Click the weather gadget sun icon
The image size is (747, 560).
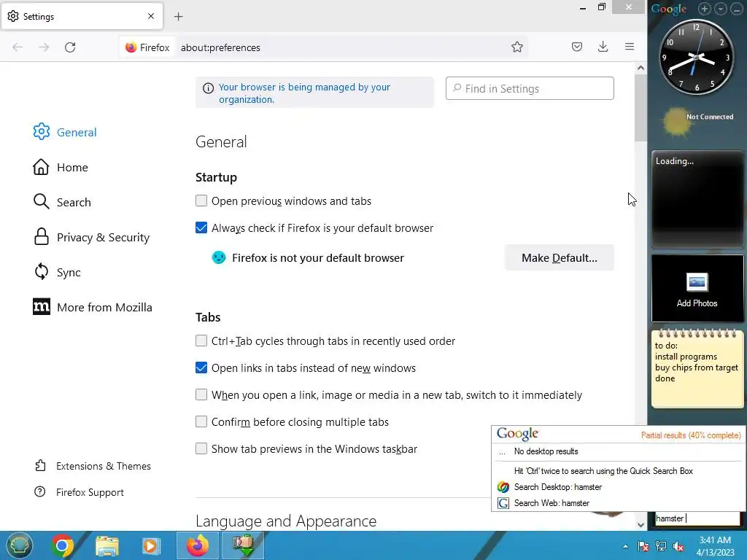pyautogui.click(x=676, y=122)
